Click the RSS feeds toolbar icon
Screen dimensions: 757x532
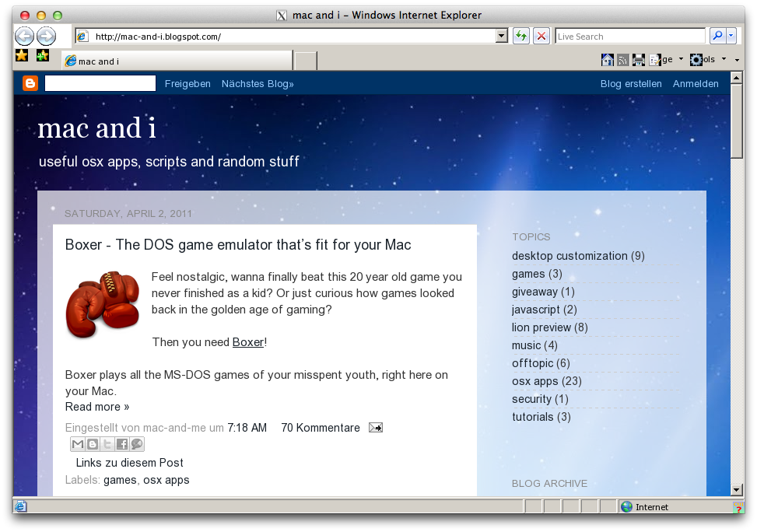(x=622, y=61)
